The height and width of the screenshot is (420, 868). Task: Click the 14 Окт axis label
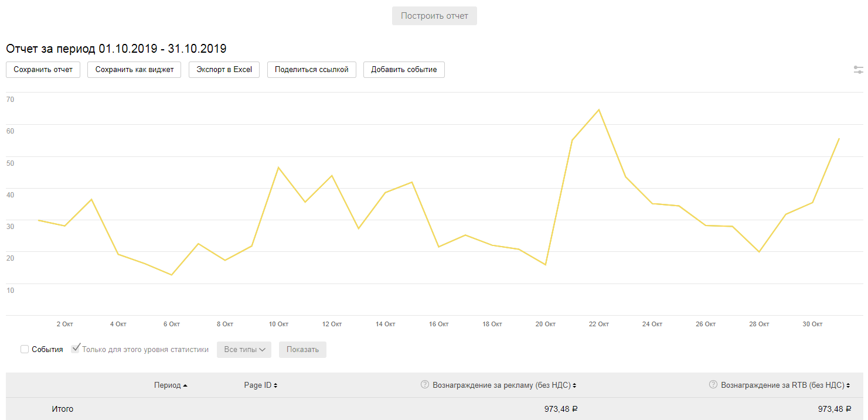click(386, 324)
